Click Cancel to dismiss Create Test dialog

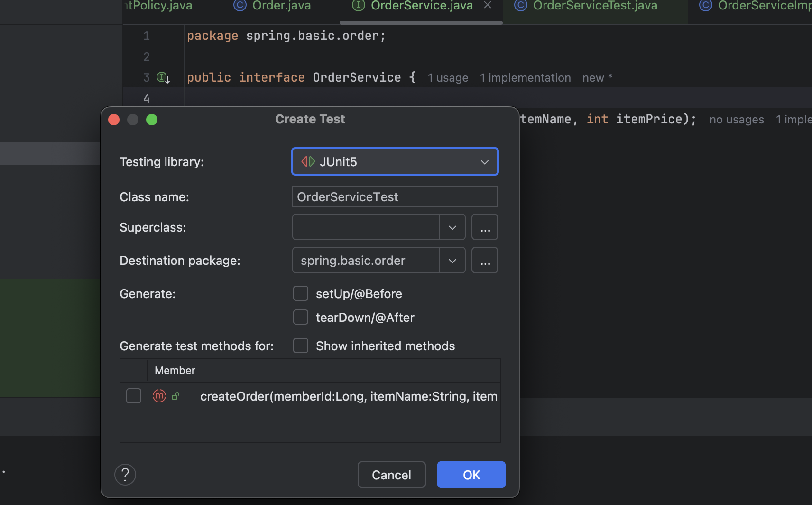tap(391, 474)
